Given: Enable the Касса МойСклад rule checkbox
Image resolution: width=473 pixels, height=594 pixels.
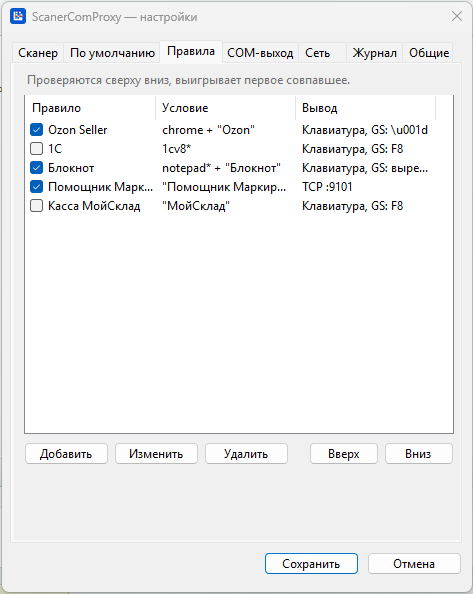Looking at the screenshot, I should click(x=36, y=206).
